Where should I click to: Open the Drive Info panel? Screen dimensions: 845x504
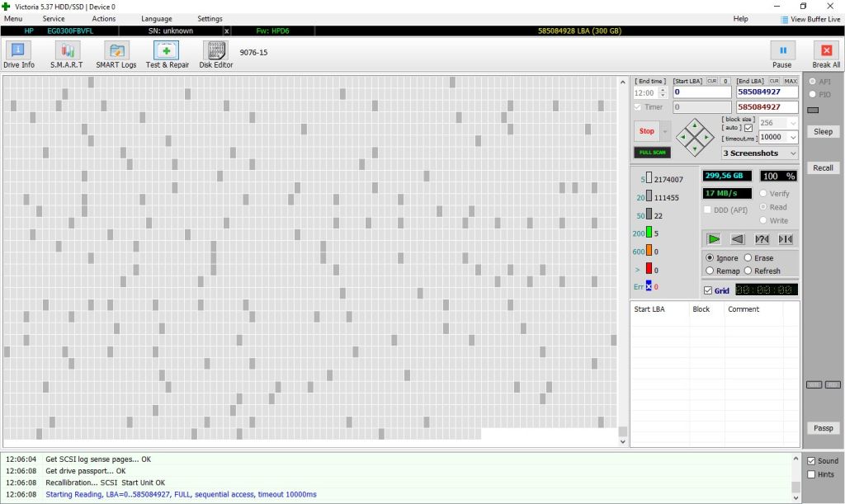tap(18, 55)
